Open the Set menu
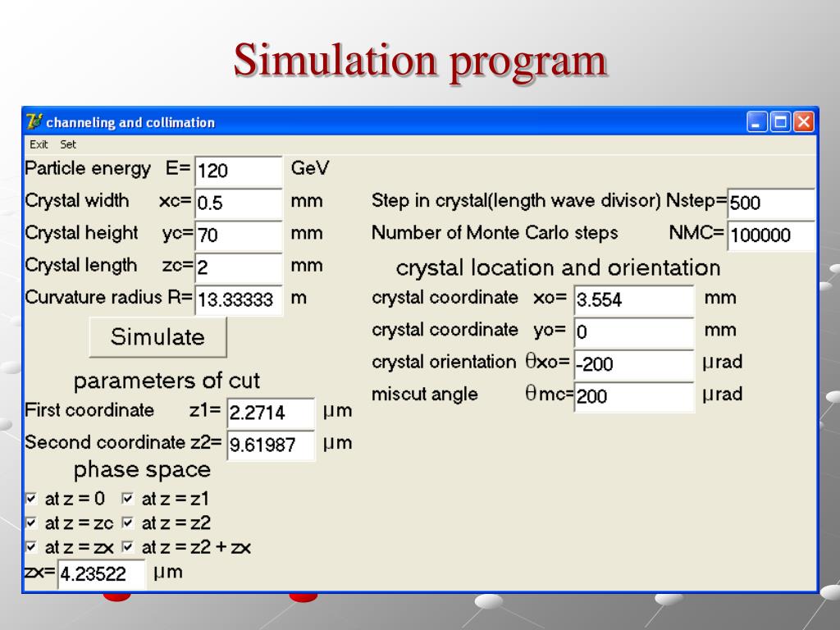This screenshot has width=840, height=630. click(68, 144)
